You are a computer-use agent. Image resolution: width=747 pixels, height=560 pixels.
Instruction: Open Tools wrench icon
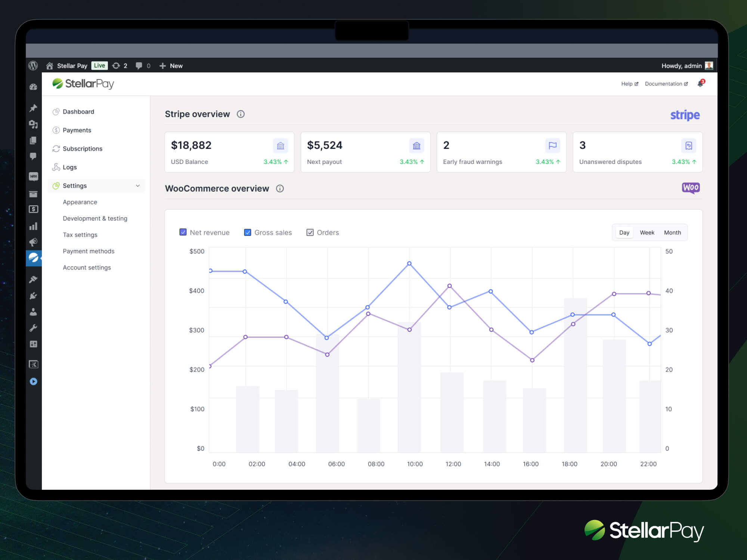(x=33, y=328)
